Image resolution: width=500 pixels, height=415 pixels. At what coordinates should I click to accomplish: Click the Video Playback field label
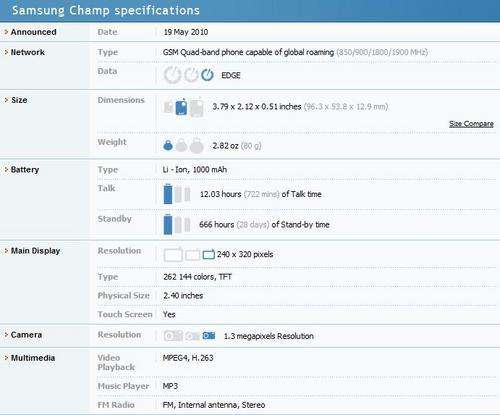tap(116, 362)
